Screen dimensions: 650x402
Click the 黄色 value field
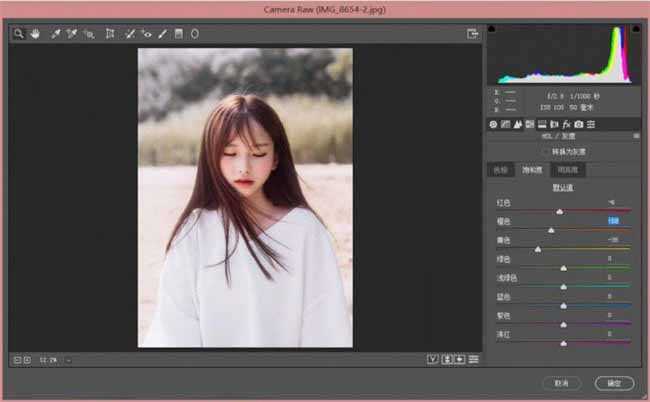pos(613,240)
